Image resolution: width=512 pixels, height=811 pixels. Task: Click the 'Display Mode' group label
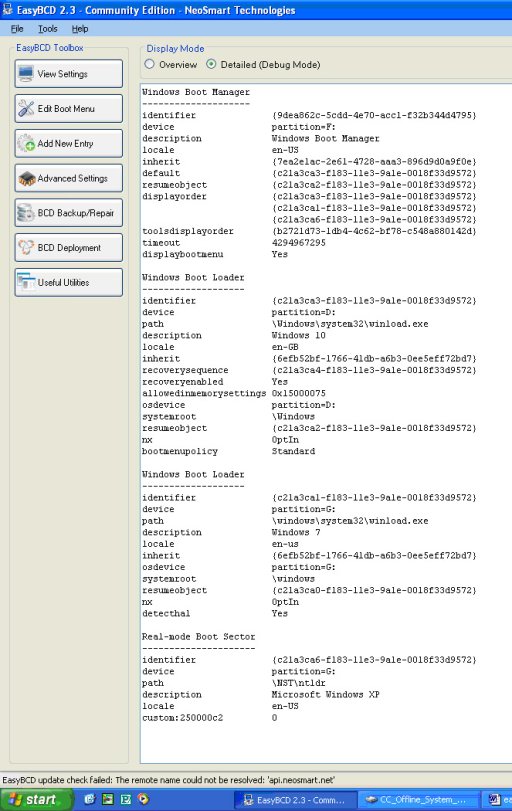(x=175, y=49)
